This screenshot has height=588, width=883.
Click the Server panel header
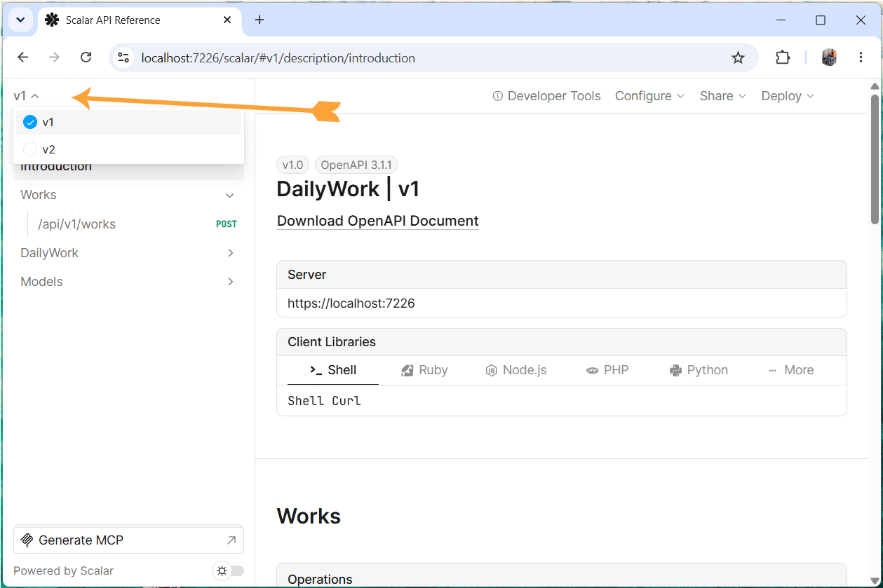(x=562, y=275)
